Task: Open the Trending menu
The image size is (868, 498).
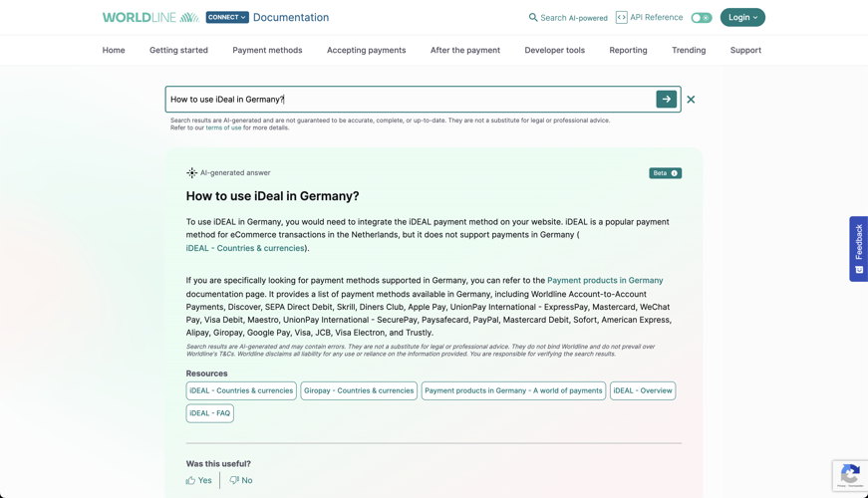Action: (689, 50)
